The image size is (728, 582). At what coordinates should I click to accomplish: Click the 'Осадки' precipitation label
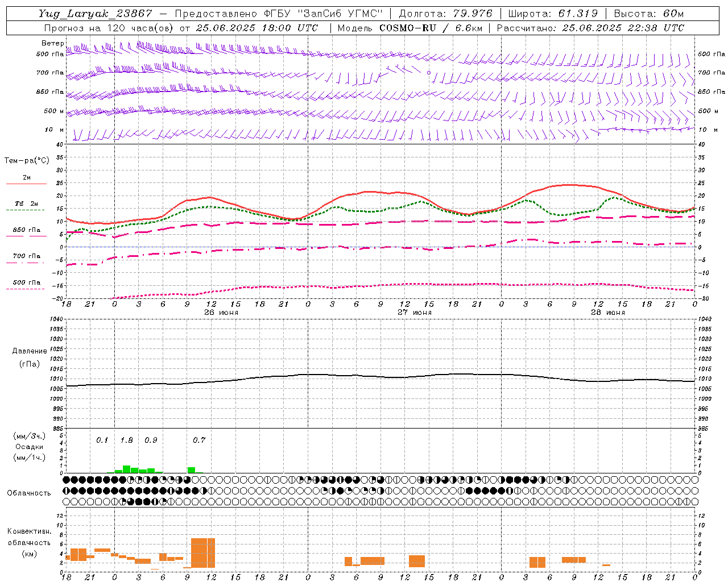point(30,447)
